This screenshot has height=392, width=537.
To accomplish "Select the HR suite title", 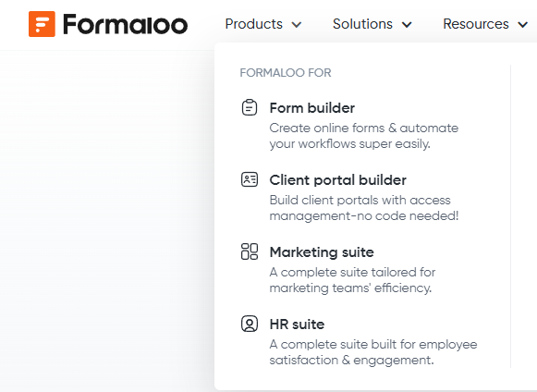I will tap(297, 325).
